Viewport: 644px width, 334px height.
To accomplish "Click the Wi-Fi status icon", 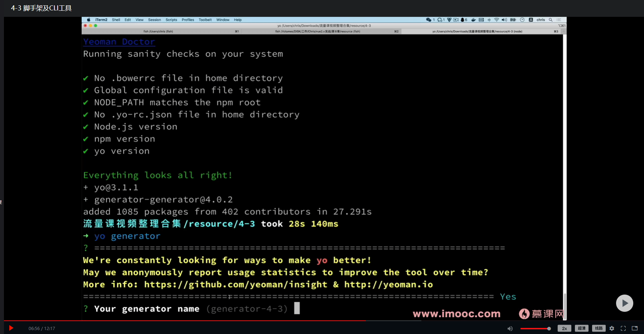I will click(497, 20).
